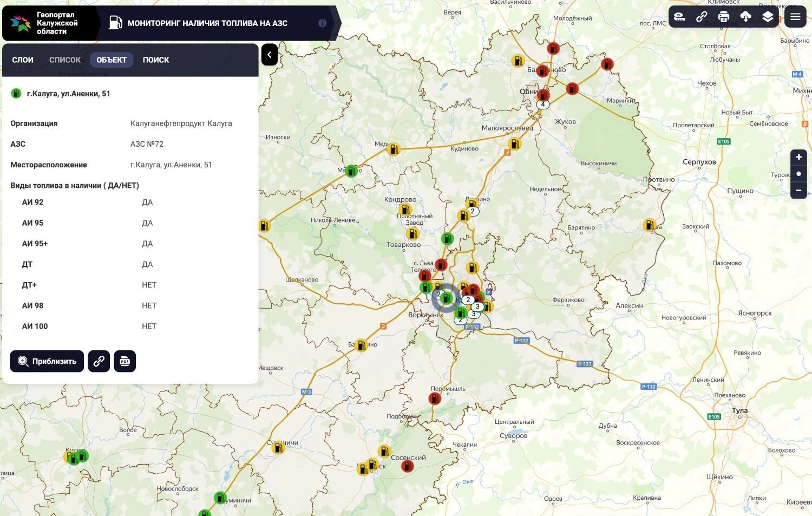This screenshot has width=812, height=516.
Task: Click the АЗС №72 value
Action: [x=147, y=144]
